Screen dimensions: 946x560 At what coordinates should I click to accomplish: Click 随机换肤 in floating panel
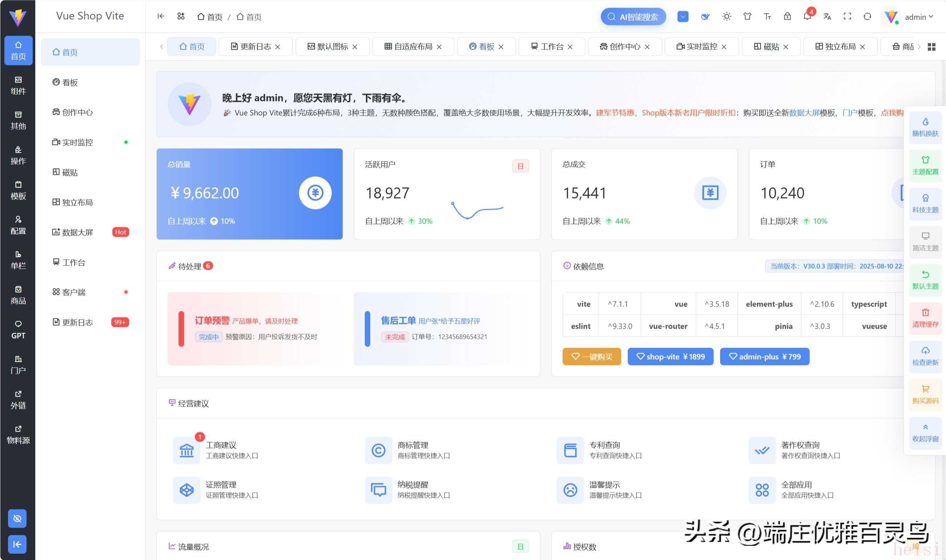[x=925, y=128]
